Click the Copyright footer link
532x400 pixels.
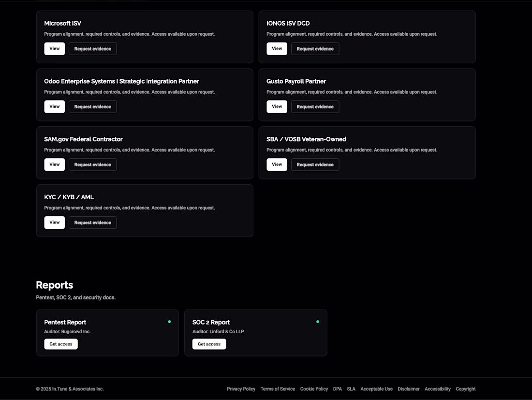pyautogui.click(x=466, y=389)
